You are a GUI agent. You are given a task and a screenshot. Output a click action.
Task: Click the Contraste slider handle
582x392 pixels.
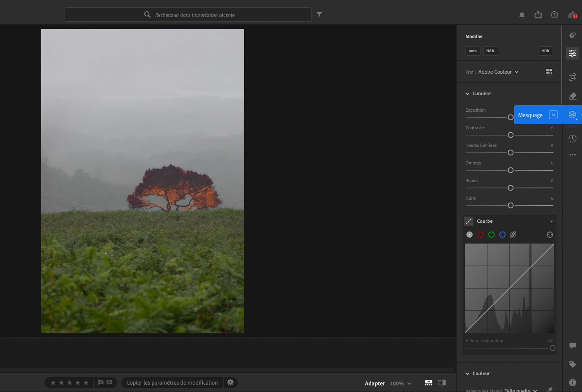[510, 135]
